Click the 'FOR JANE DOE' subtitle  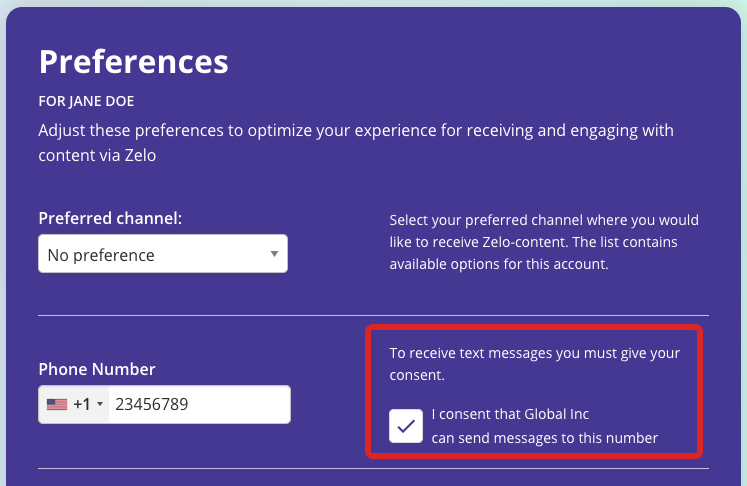click(86, 101)
